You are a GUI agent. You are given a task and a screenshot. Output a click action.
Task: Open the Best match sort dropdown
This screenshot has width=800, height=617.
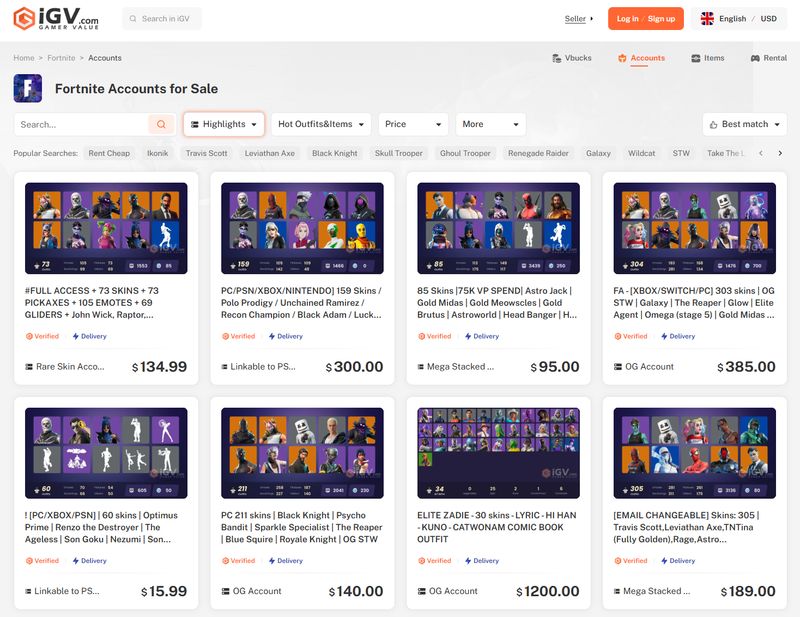tap(744, 125)
